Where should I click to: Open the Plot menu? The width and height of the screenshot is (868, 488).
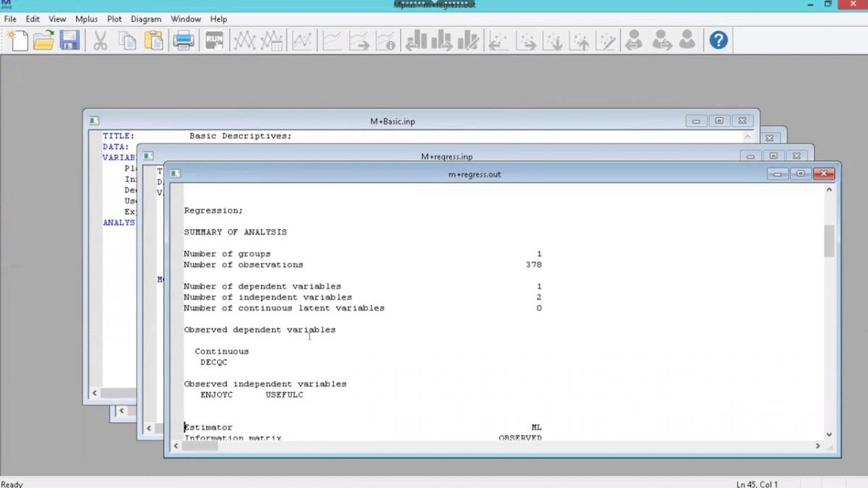click(x=114, y=19)
